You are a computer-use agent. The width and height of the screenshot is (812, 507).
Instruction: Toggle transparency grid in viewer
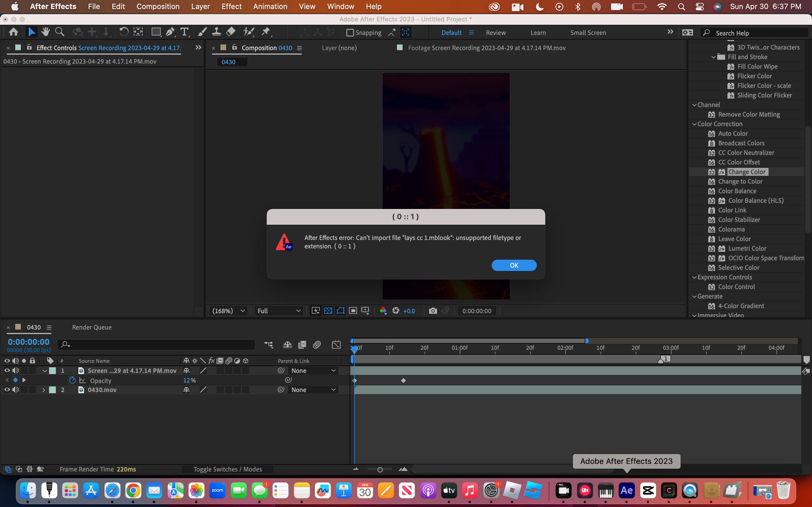pyautogui.click(x=328, y=311)
